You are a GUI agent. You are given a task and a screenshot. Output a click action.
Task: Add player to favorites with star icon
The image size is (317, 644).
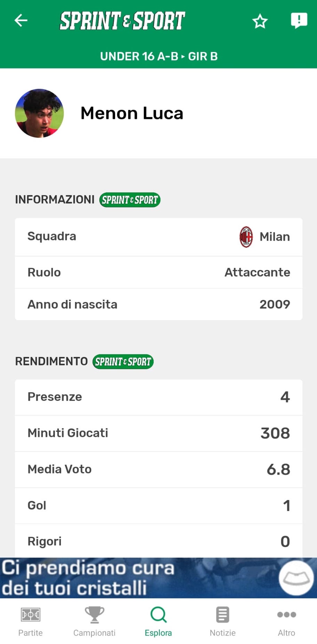point(260,21)
